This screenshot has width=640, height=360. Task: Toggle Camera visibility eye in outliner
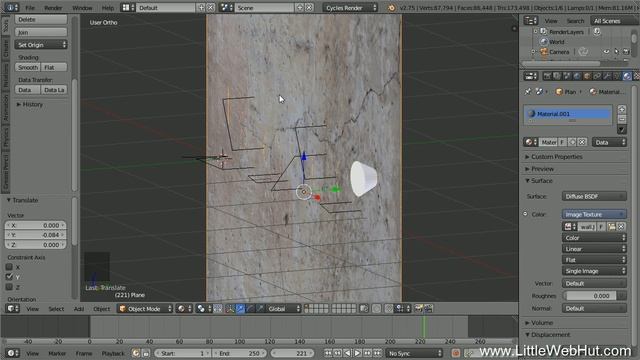tap(606, 52)
